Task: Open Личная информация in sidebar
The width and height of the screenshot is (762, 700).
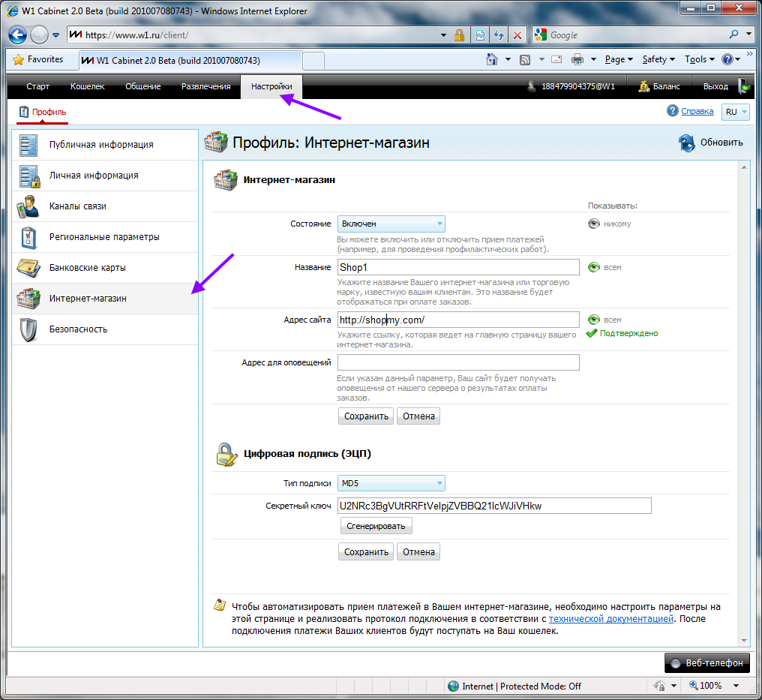Action: click(x=105, y=176)
